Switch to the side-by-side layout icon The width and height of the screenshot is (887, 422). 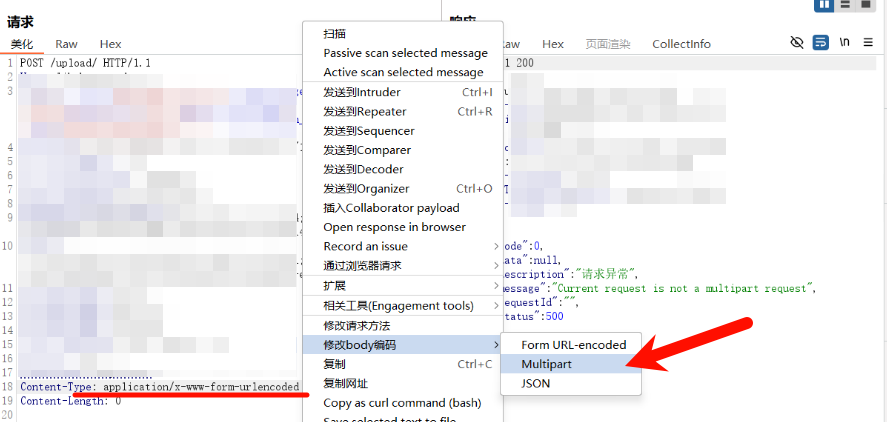coord(825,5)
